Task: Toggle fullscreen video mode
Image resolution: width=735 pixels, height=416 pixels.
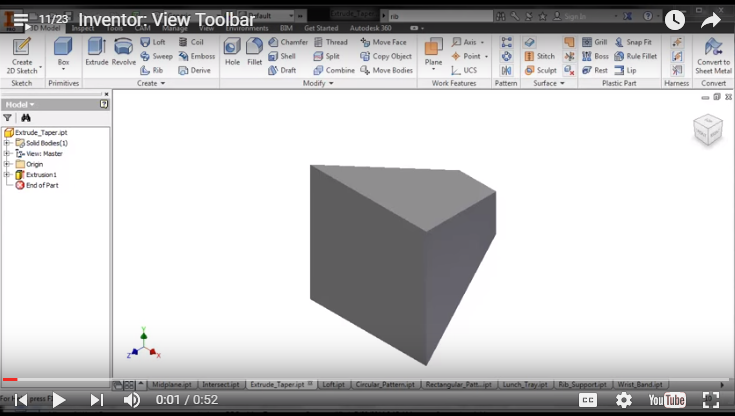Action: point(710,400)
